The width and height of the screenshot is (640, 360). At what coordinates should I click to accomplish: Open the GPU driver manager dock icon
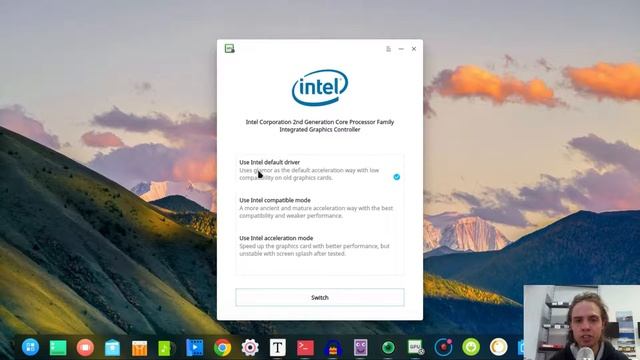[416, 348]
